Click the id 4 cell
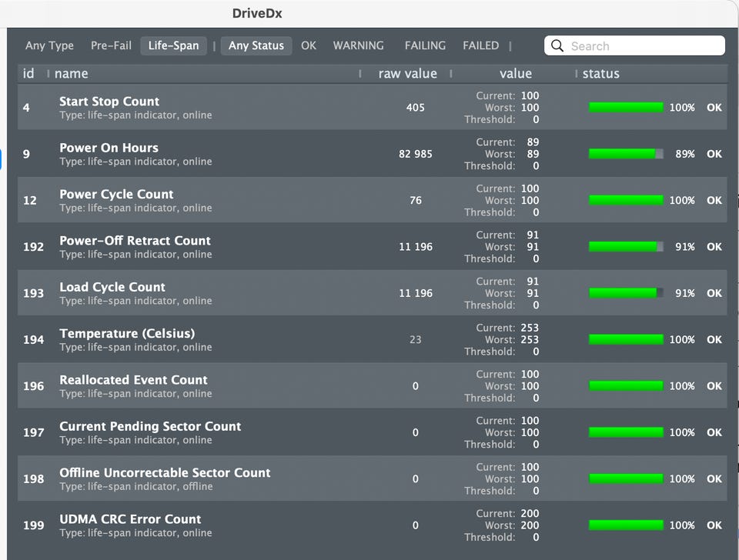The image size is (739, 560). tap(26, 108)
